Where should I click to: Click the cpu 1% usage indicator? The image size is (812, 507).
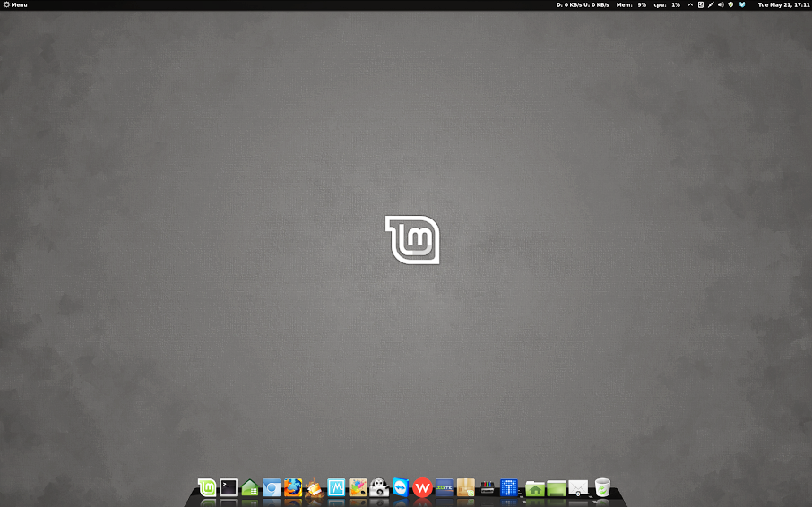coord(667,4)
